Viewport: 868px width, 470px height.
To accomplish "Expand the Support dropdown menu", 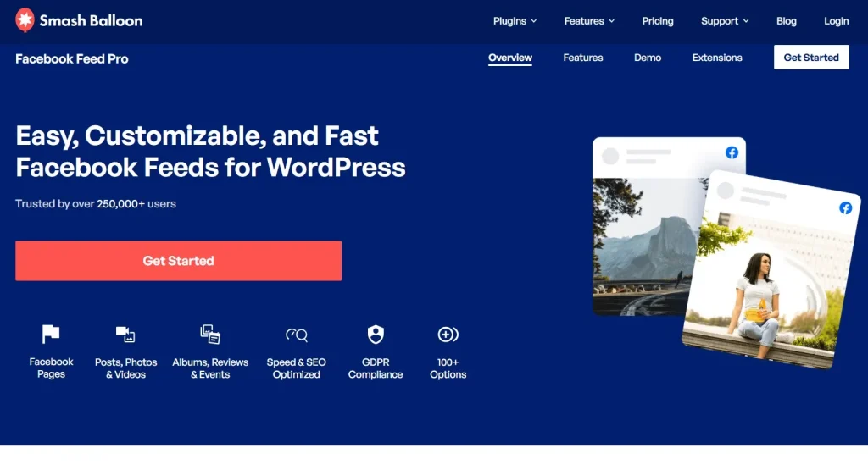I will 725,21.
